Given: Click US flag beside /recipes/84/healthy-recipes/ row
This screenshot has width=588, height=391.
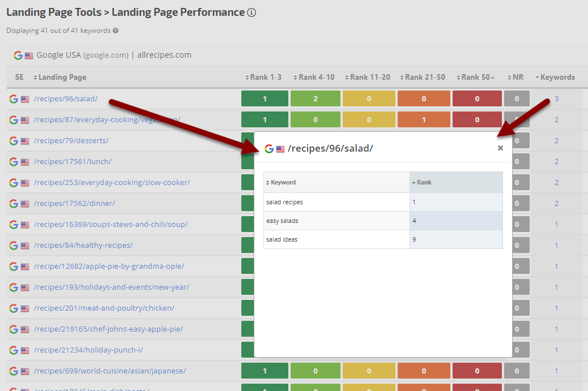Looking at the screenshot, I should pos(25,246).
